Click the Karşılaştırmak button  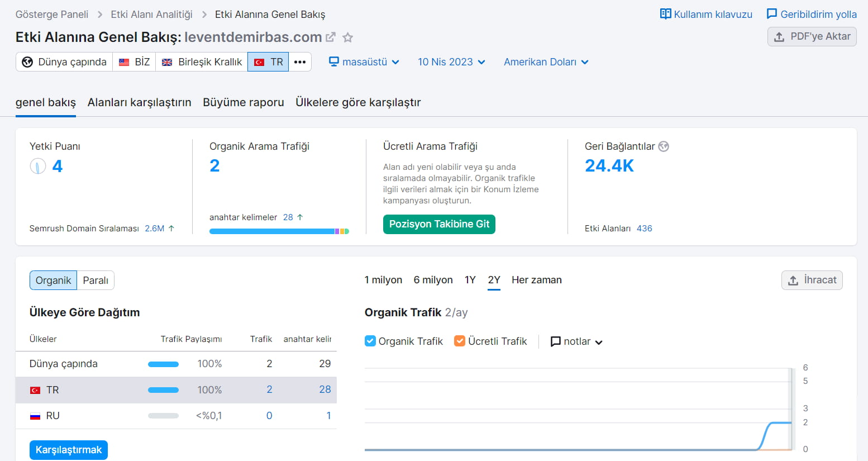(x=69, y=450)
